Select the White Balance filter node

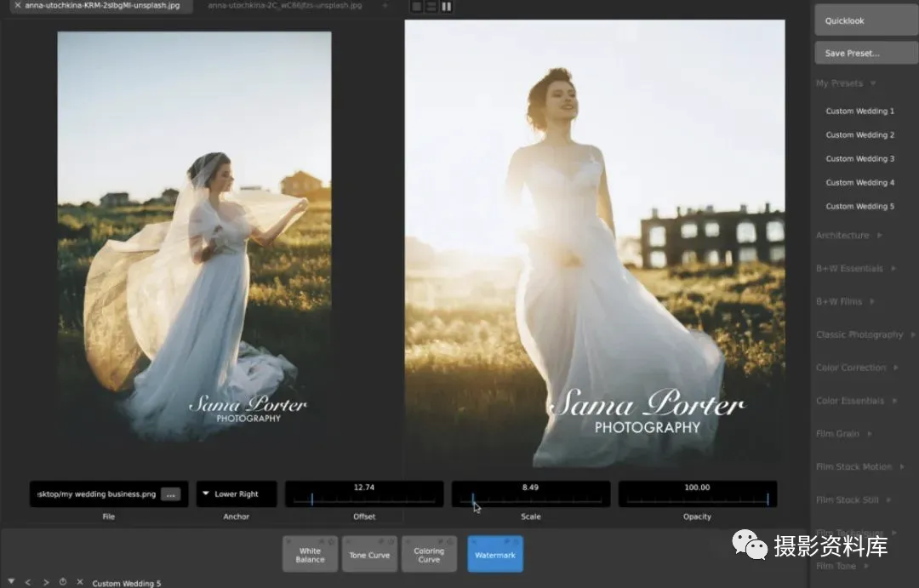click(310, 555)
